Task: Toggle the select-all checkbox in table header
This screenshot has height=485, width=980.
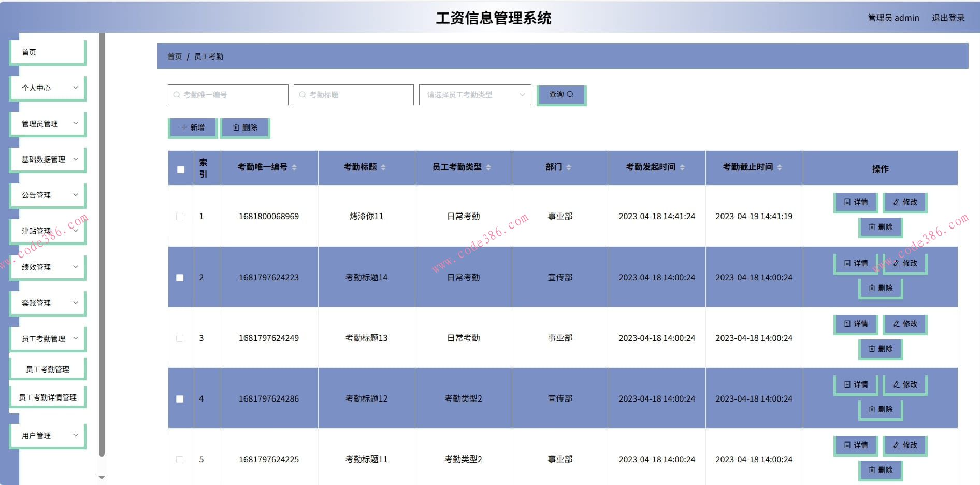Action: point(180,168)
